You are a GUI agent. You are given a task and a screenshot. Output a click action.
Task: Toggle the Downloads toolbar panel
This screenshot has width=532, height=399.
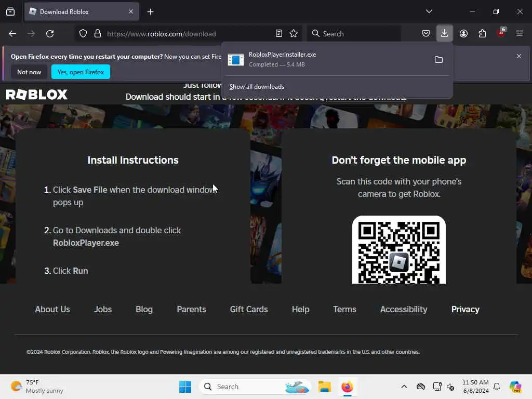click(445, 33)
